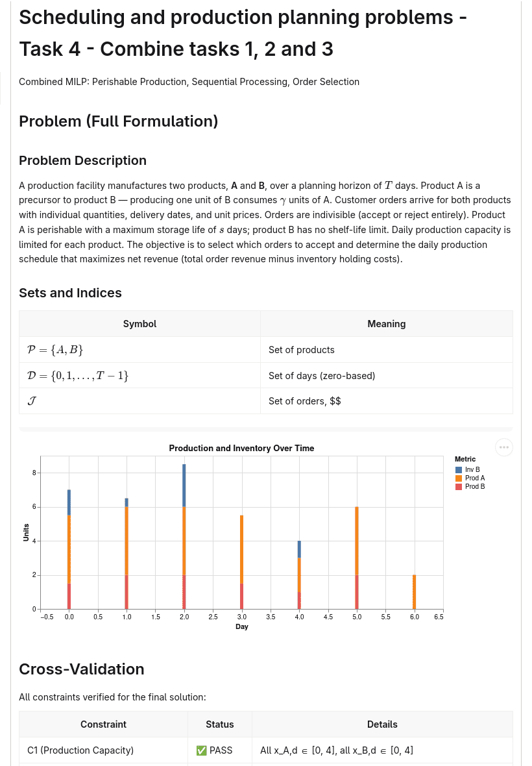Open the chart actions ellipsis menu
532x766 pixels.
pyautogui.click(x=503, y=447)
